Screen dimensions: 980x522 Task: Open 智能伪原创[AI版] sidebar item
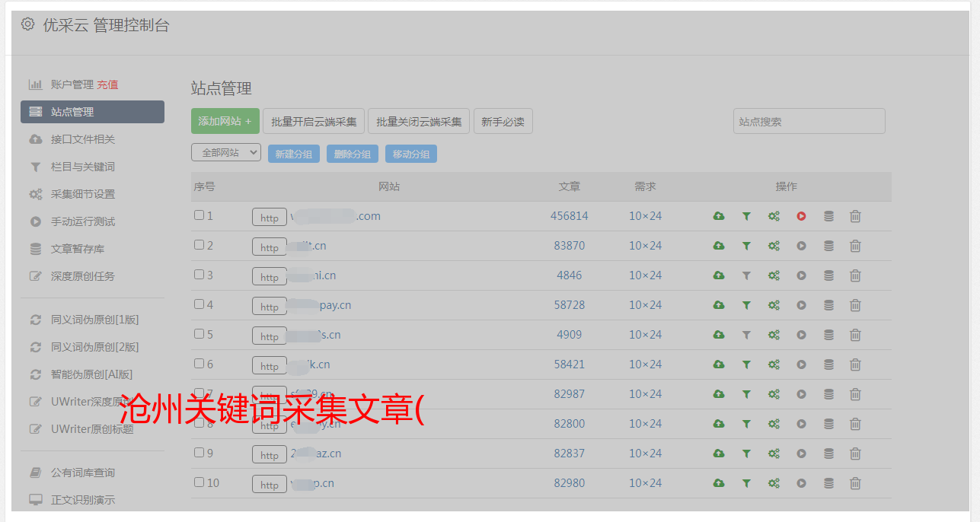(92, 374)
